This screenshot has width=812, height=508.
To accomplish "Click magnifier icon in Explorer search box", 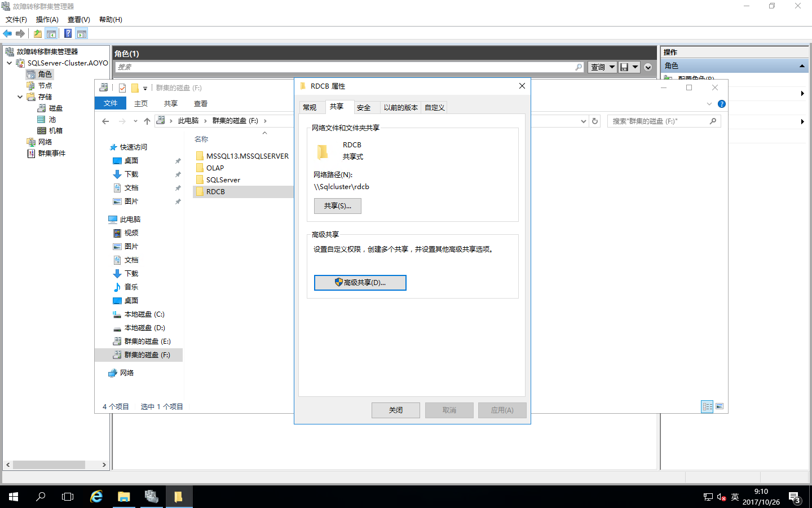I will coord(713,121).
